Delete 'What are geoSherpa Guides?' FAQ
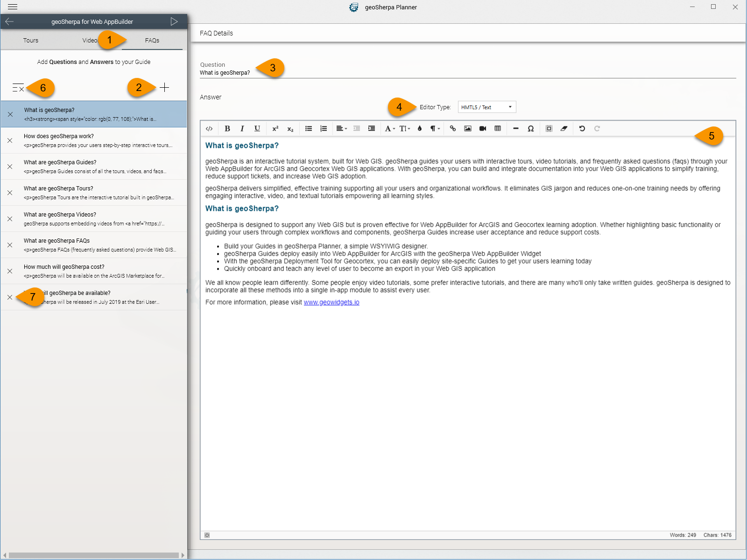Screen dimensions: 747x560 [x=10, y=167]
